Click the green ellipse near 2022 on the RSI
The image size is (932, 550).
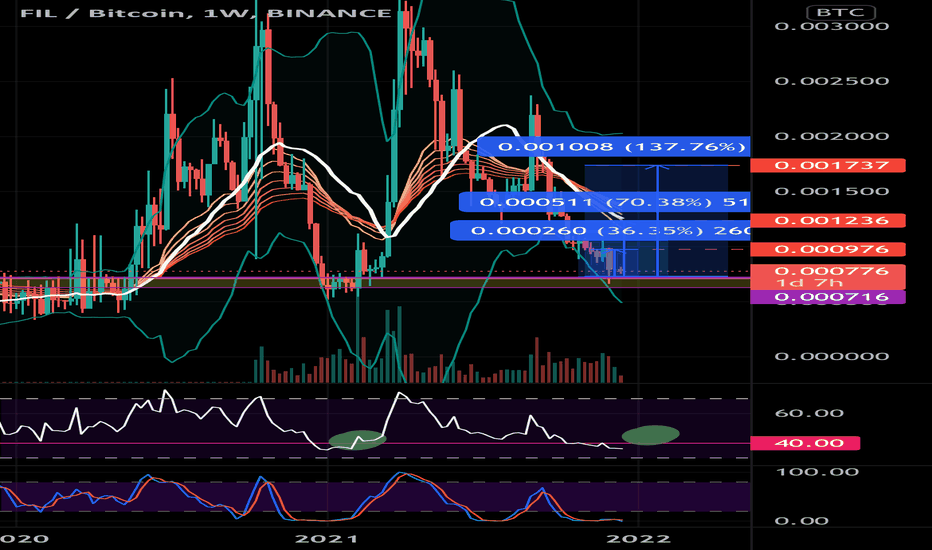click(x=650, y=435)
